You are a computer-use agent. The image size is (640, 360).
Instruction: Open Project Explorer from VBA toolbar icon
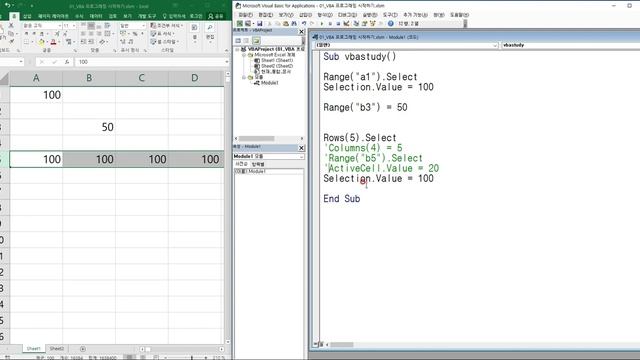click(356, 24)
